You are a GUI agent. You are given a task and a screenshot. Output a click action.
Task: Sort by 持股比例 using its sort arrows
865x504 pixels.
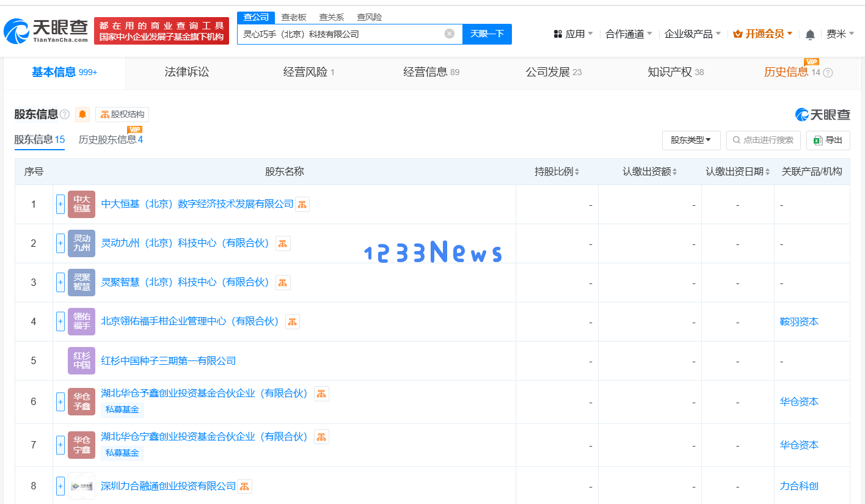[x=577, y=172]
